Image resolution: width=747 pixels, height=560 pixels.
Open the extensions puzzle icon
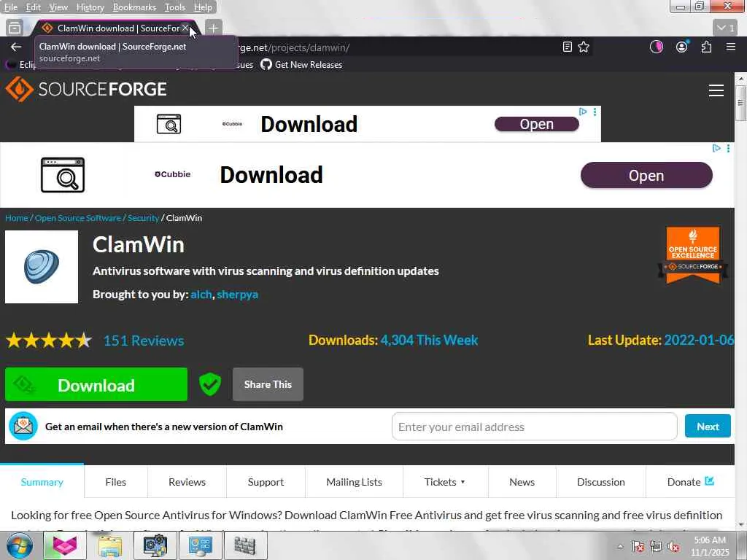point(706,47)
